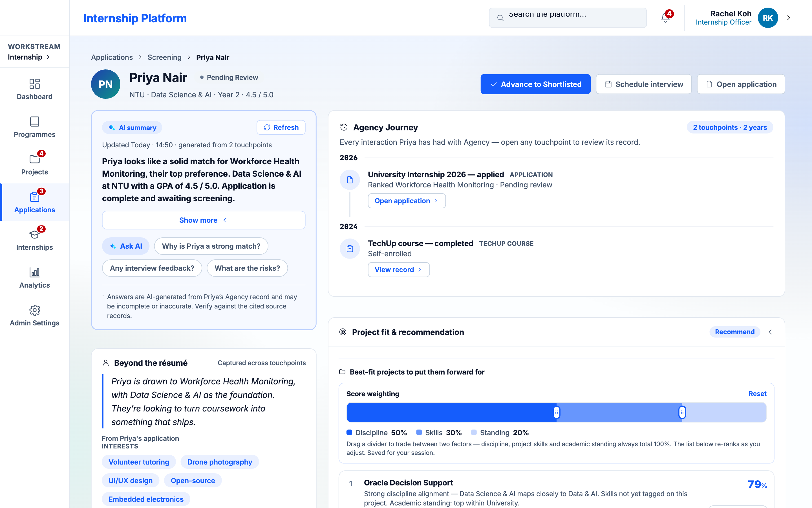Open Oracle Decision Support project row

coord(556,490)
